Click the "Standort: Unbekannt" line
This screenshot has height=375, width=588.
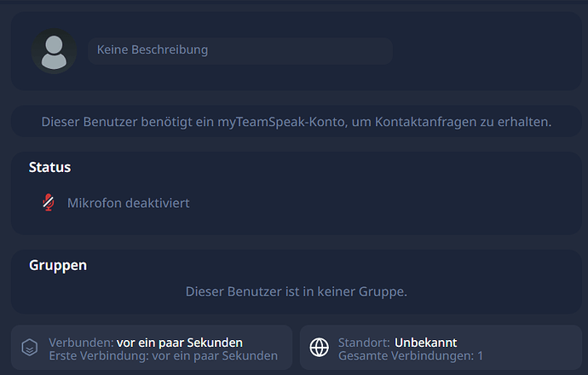point(397,343)
